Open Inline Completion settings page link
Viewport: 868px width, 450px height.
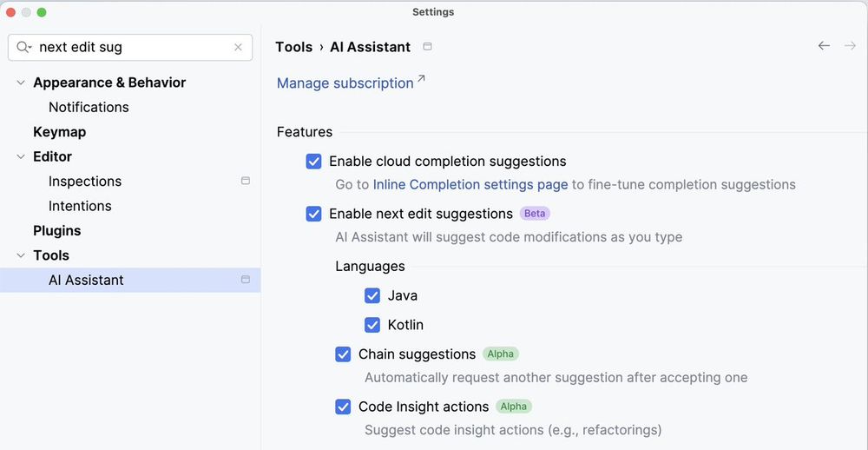[470, 184]
